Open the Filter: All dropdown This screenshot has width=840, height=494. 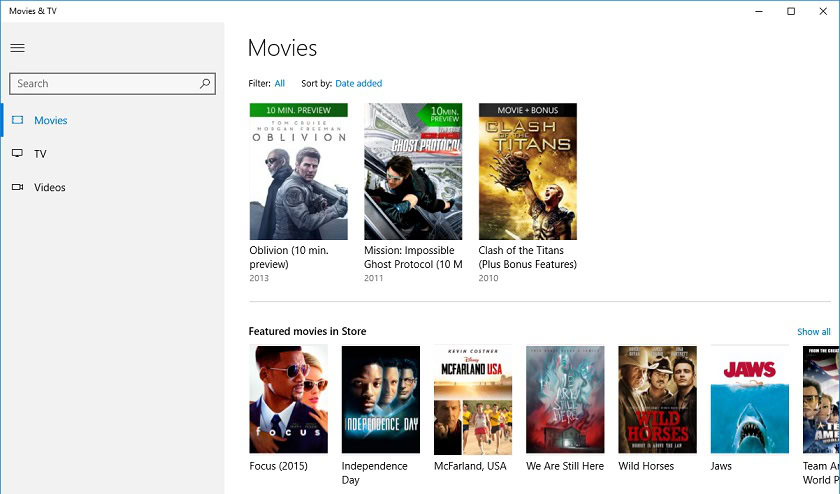(280, 84)
